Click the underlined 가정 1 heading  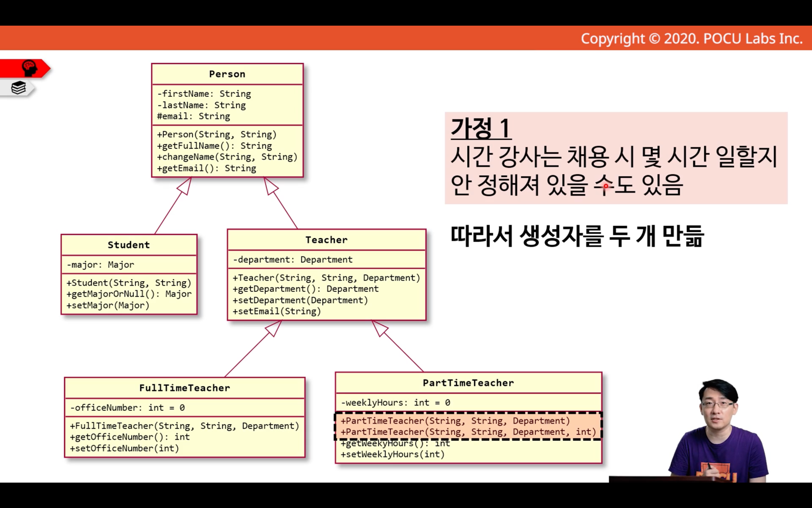(481, 128)
